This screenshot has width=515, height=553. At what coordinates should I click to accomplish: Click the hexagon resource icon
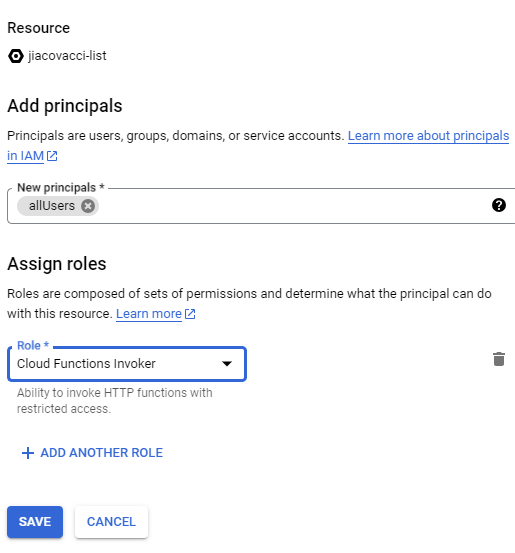pyautogui.click(x=16, y=56)
